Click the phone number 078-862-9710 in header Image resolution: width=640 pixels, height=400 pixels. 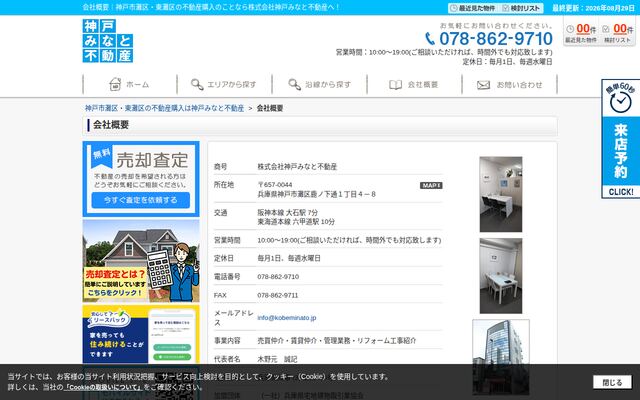tap(496, 39)
